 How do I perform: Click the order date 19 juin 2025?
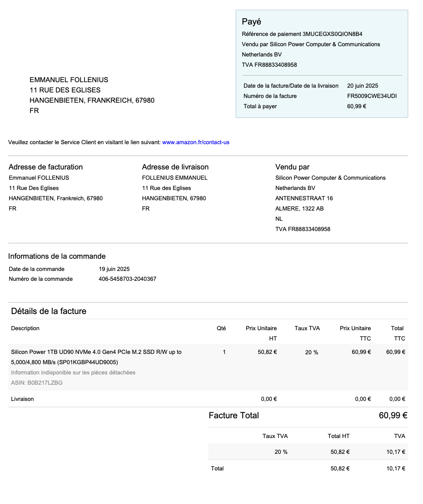point(114,269)
